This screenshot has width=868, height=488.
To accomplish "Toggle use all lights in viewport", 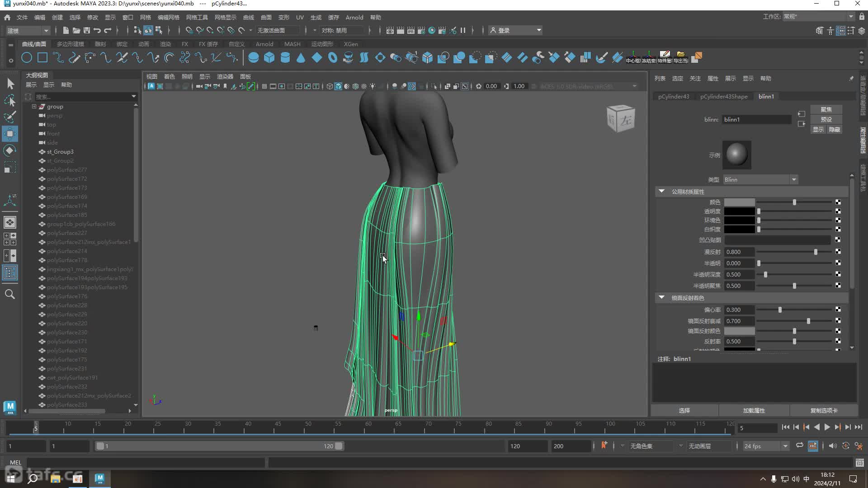I will [x=373, y=86].
